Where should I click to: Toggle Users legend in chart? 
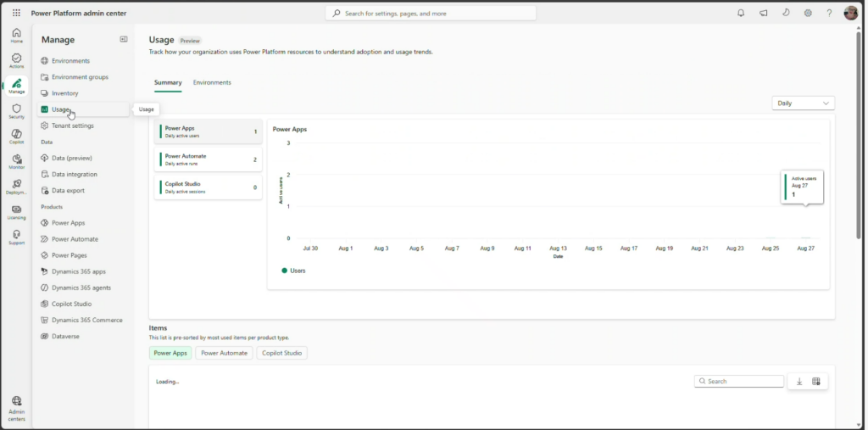pyautogui.click(x=293, y=271)
